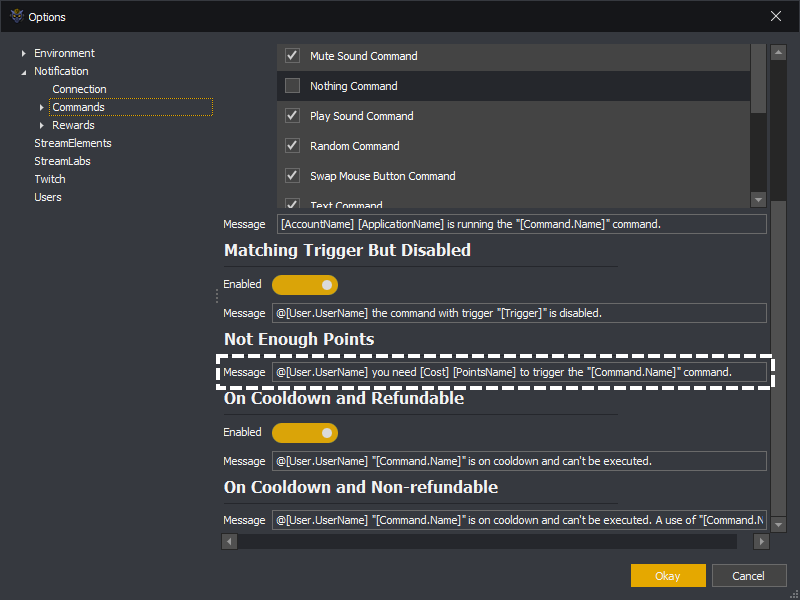Select Environment in the options tree
Viewport: 800px width, 600px height.
[64, 53]
